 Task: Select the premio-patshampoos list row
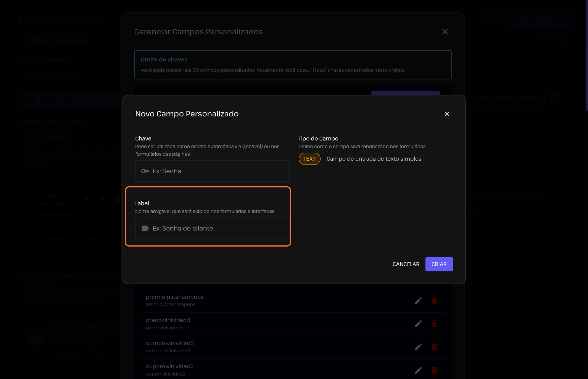(x=267, y=300)
